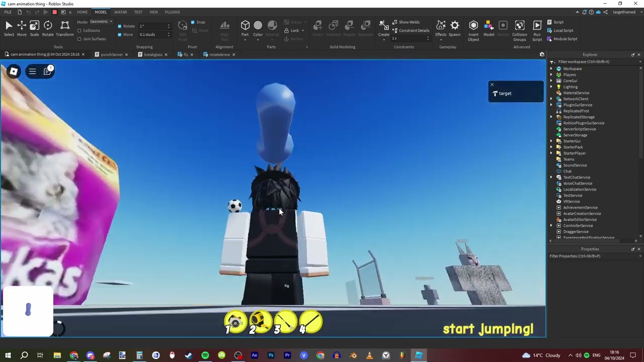Expand the StarterPlayer tree node
Viewport: 644px width, 362px height.
[551, 153]
